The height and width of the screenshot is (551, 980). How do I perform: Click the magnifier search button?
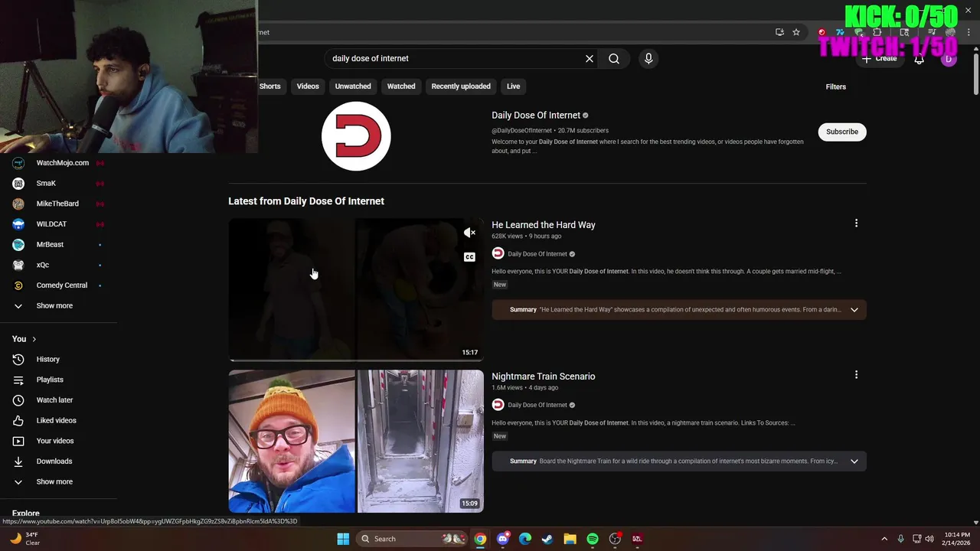tap(614, 58)
